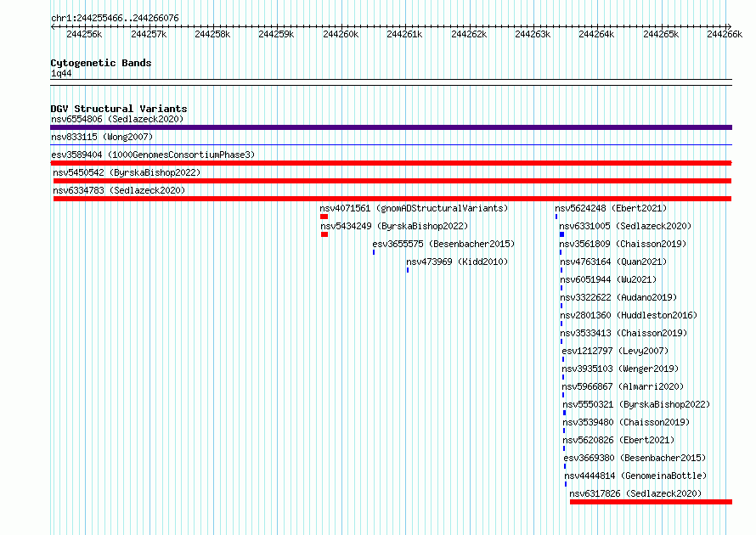
Task: Click the 244263k ruler position
Action: (533, 34)
